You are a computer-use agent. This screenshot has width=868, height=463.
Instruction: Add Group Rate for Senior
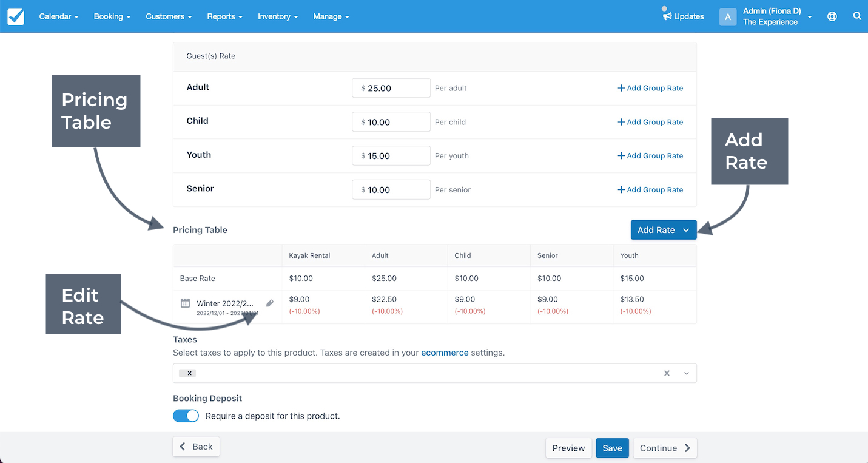coord(650,190)
